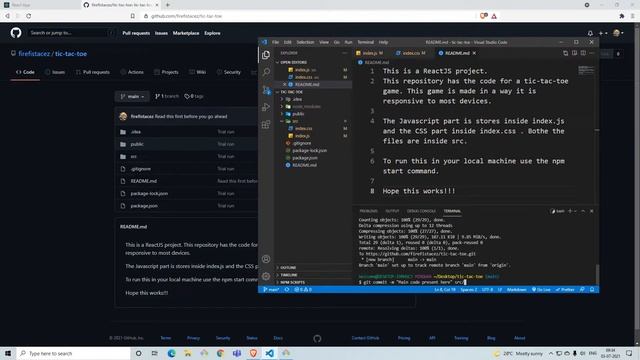Click the editor minimap in VS Code
This screenshot has height=360, width=640.
pyautogui.click(x=586, y=70)
